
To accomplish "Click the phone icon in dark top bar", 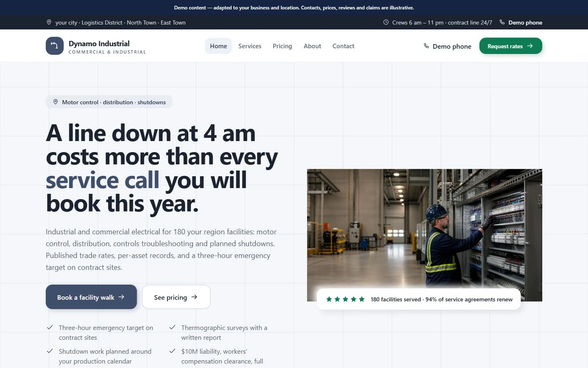I will 502,22.
